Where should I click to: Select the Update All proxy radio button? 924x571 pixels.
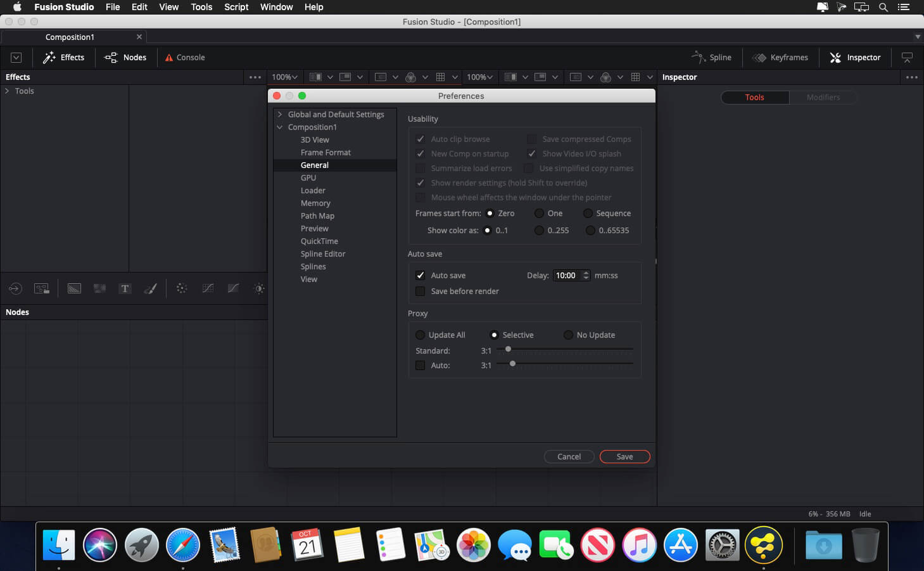pyautogui.click(x=420, y=335)
